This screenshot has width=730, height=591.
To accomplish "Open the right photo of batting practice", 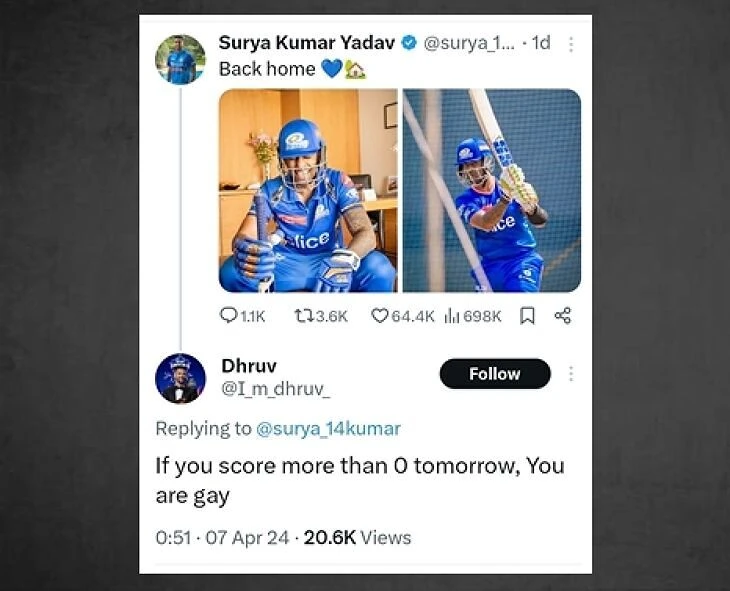I will (x=491, y=190).
